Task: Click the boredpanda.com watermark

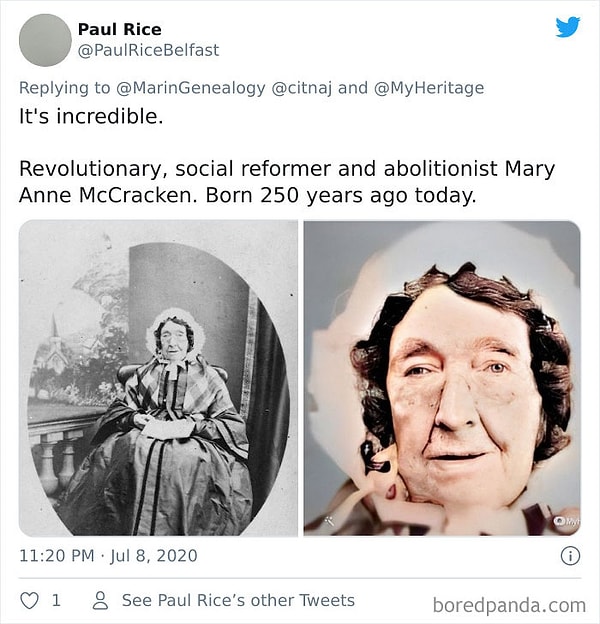Action: click(x=509, y=605)
